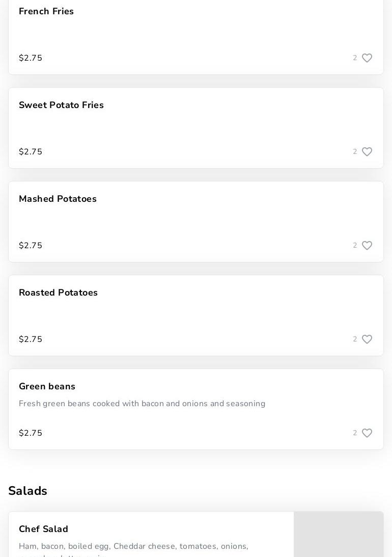
Task: Favorite the Mashed Potatoes dish
Action: coord(367,246)
